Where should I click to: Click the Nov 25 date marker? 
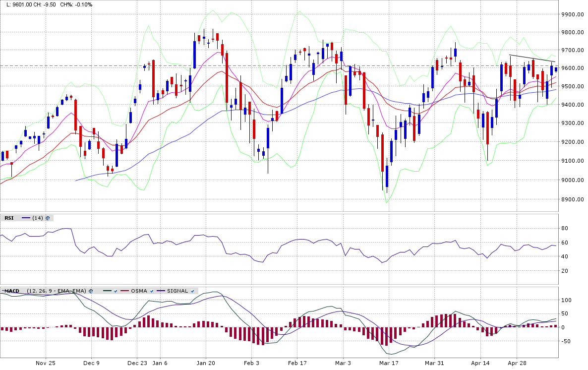click(x=46, y=363)
